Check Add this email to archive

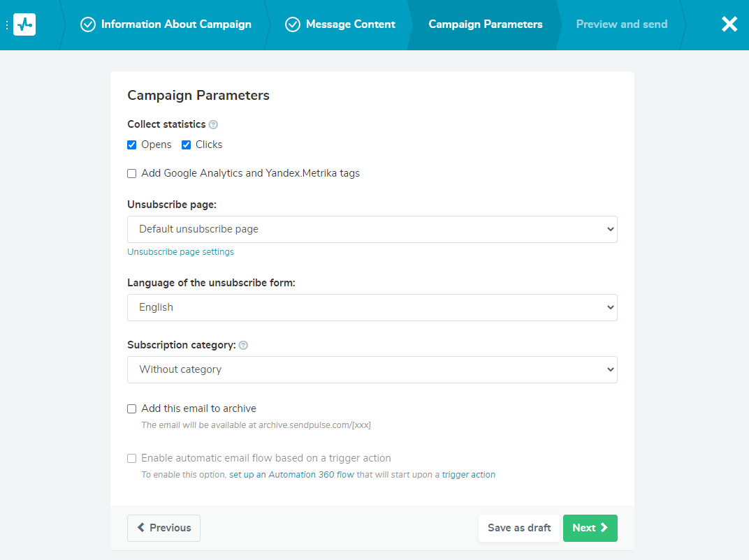tap(132, 409)
